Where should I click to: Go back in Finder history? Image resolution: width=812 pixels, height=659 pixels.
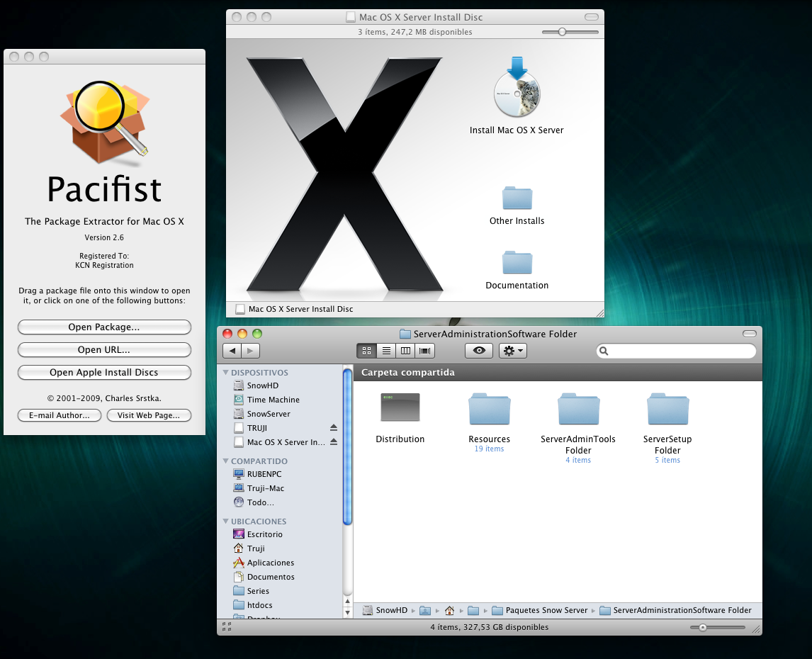pos(232,351)
